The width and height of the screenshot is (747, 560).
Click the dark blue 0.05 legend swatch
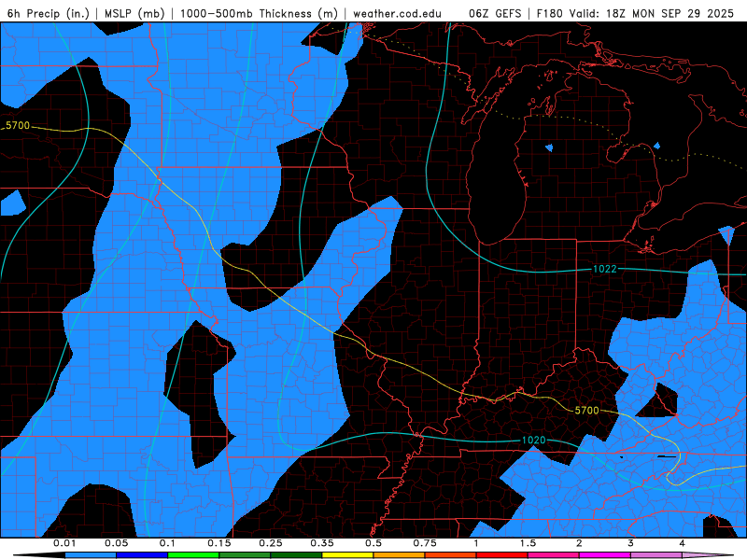click(x=142, y=555)
